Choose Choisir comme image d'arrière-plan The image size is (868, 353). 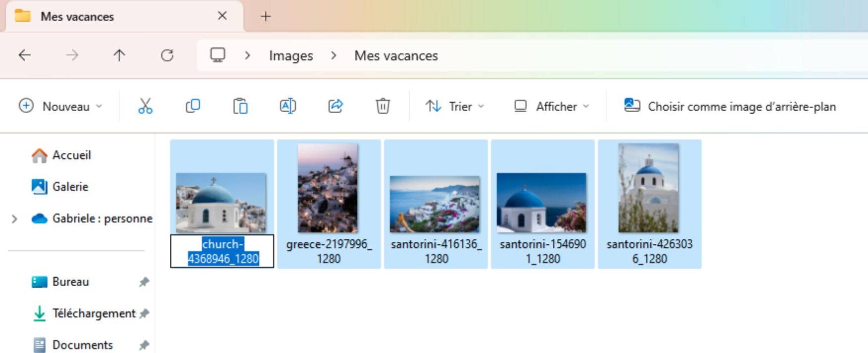(730, 106)
